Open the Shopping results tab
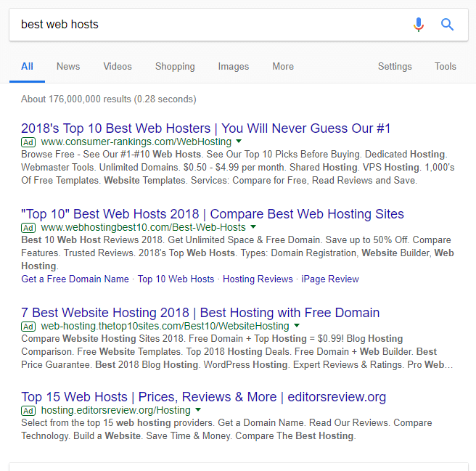The width and height of the screenshot is (476, 471). tap(175, 67)
